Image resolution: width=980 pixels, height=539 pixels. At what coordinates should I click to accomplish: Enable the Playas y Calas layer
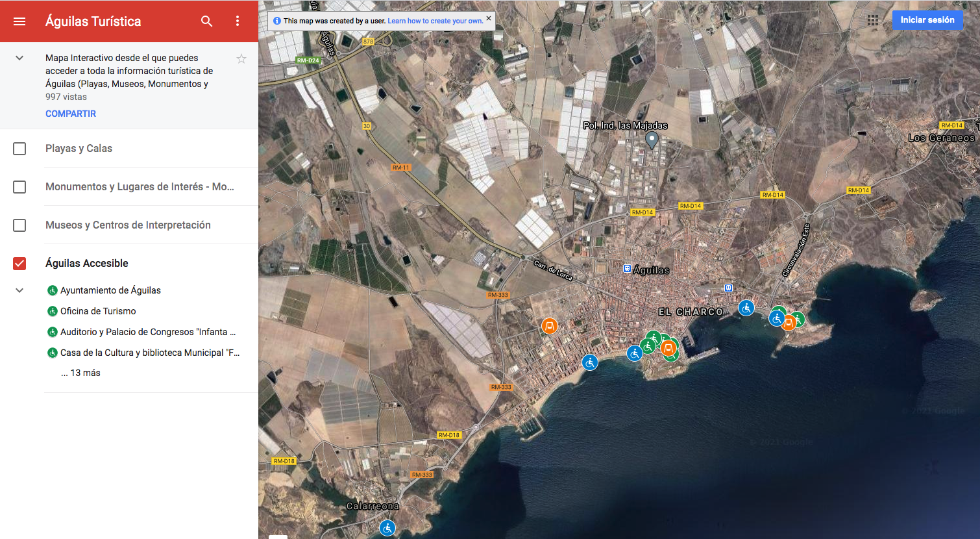19,149
